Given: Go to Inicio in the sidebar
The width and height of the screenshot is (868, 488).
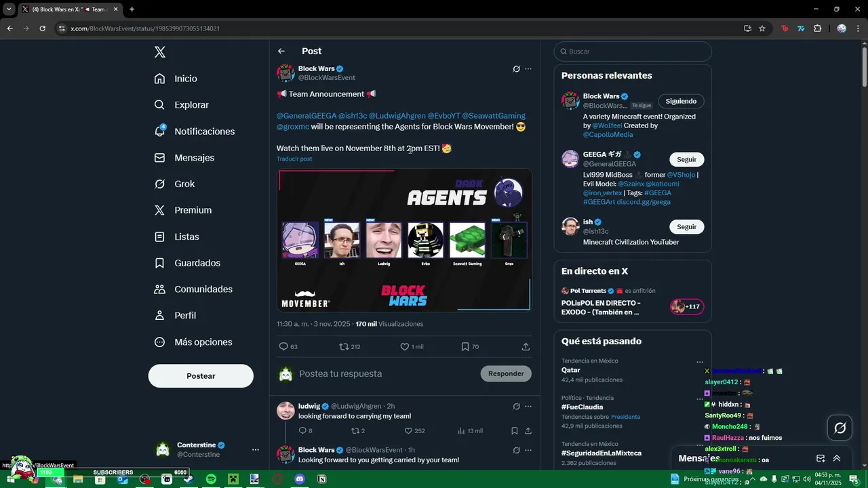Looking at the screenshot, I should [x=176, y=79].
